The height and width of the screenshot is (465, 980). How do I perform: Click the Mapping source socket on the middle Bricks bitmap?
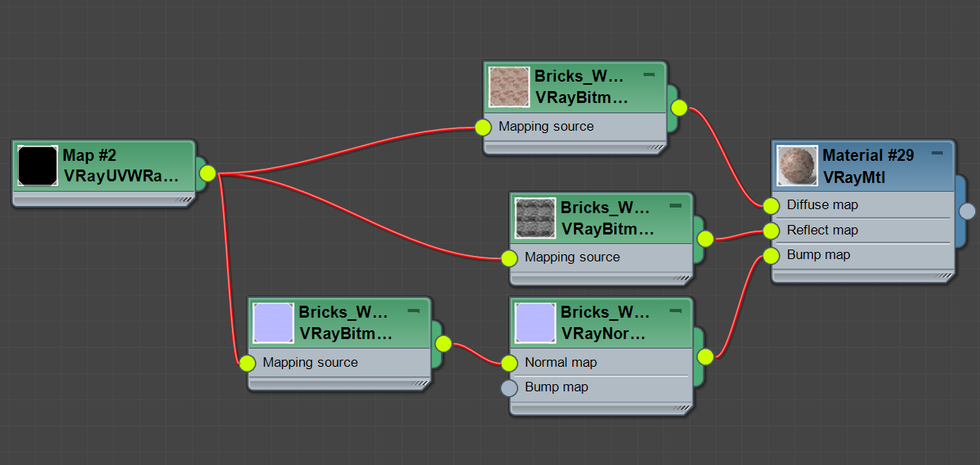[507, 257]
